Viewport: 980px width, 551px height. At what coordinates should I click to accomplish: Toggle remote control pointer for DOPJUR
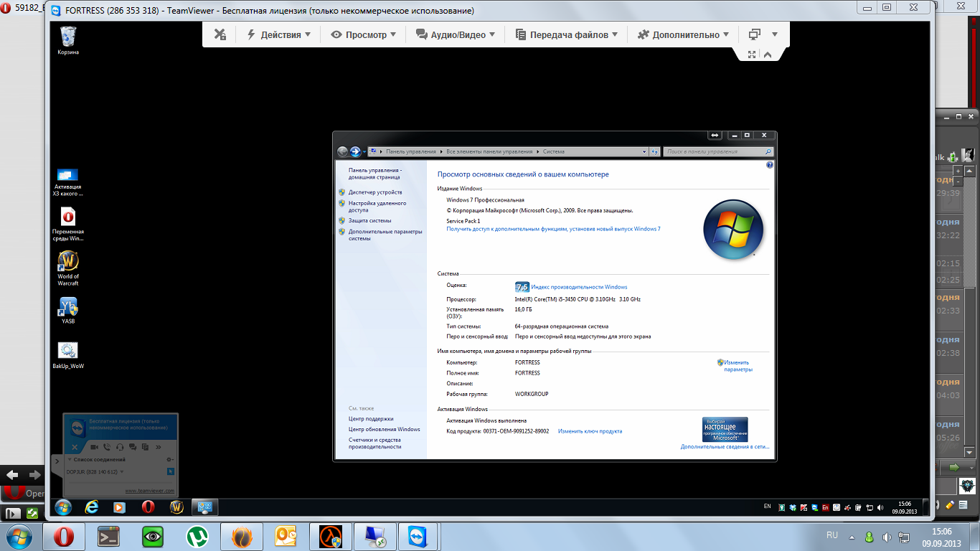coord(171,471)
